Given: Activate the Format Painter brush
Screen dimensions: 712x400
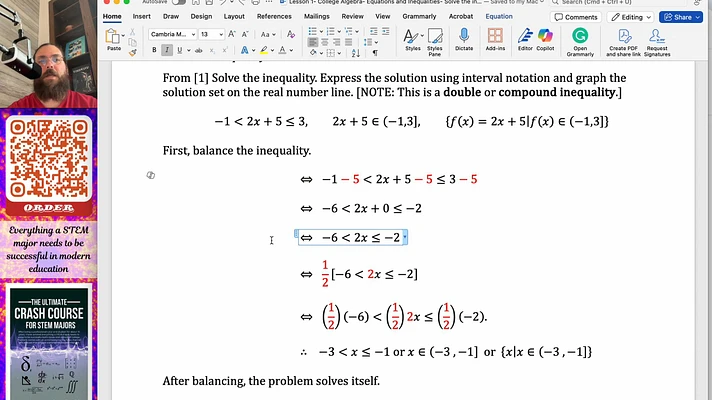Looking at the screenshot, I should click(133, 53).
